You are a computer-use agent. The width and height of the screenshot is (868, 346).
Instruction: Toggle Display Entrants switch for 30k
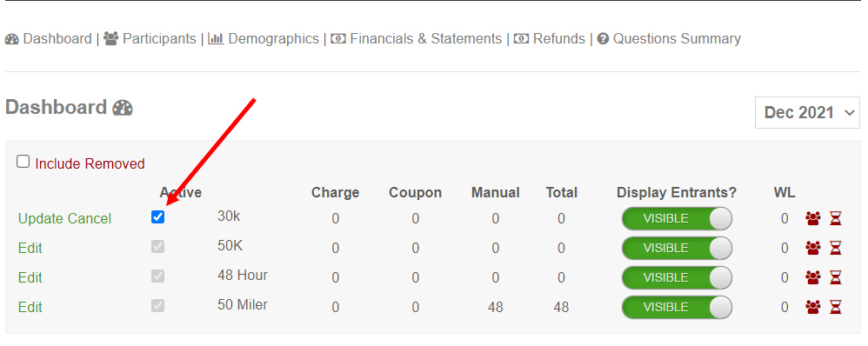tap(677, 219)
